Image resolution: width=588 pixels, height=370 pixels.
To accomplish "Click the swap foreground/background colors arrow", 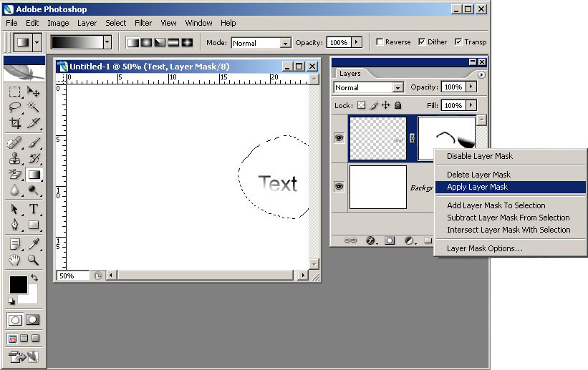I will [x=34, y=278].
